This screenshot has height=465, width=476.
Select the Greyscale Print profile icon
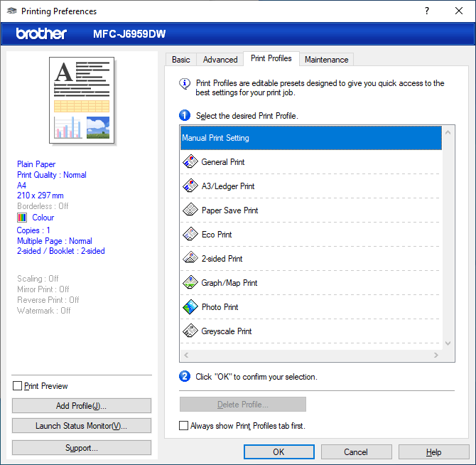point(190,331)
